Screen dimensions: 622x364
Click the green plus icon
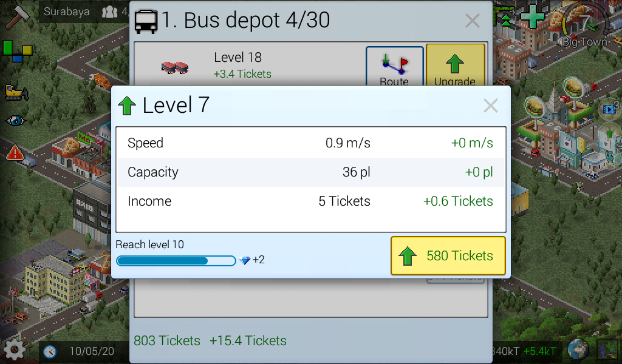point(532,16)
